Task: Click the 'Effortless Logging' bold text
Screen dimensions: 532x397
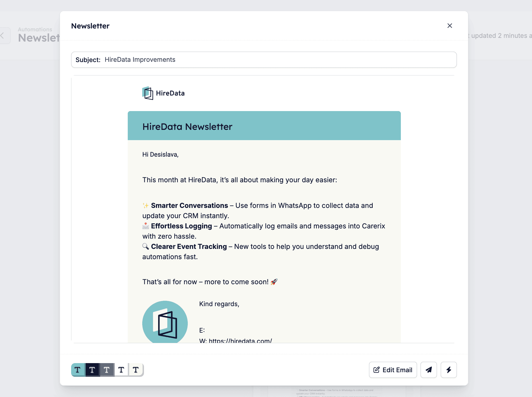Action: [182, 226]
